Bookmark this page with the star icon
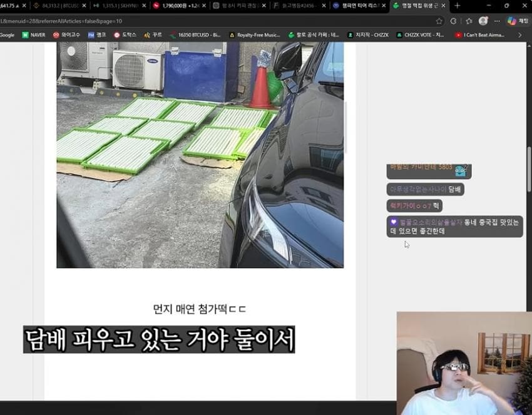Screen dimensions: 532x415 pyautogui.click(x=439, y=21)
